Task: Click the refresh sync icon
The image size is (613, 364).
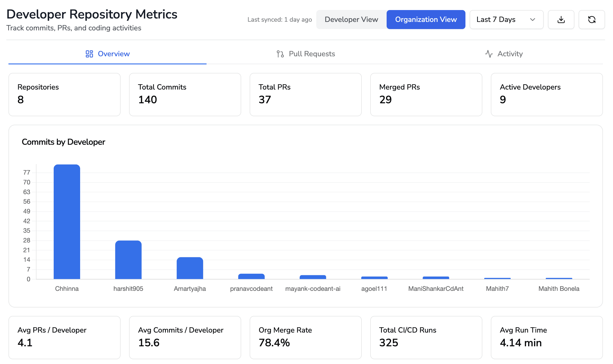Action: tap(592, 19)
